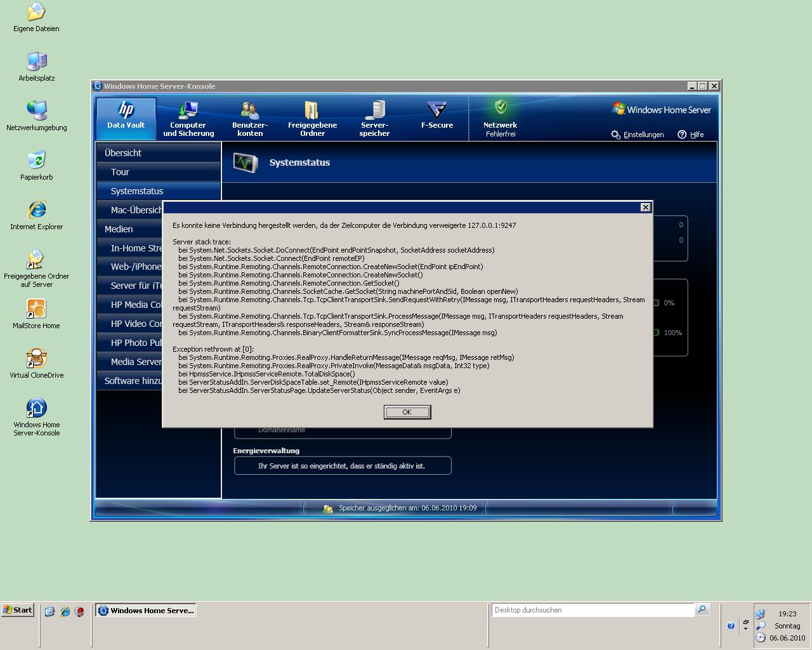Switch to Windows Home Server taskbar button
Image resolution: width=812 pixels, height=650 pixels.
tap(146, 611)
